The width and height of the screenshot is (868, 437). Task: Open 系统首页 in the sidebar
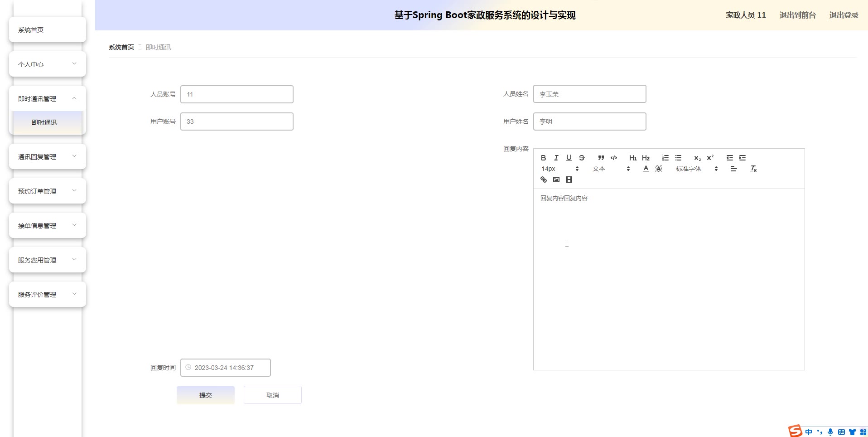coord(48,30)
